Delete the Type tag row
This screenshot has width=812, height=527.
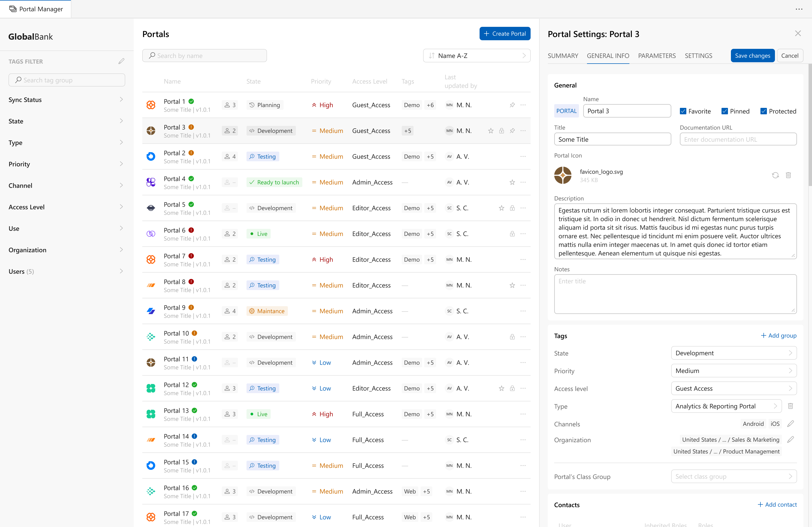click(x=791, y=406)
